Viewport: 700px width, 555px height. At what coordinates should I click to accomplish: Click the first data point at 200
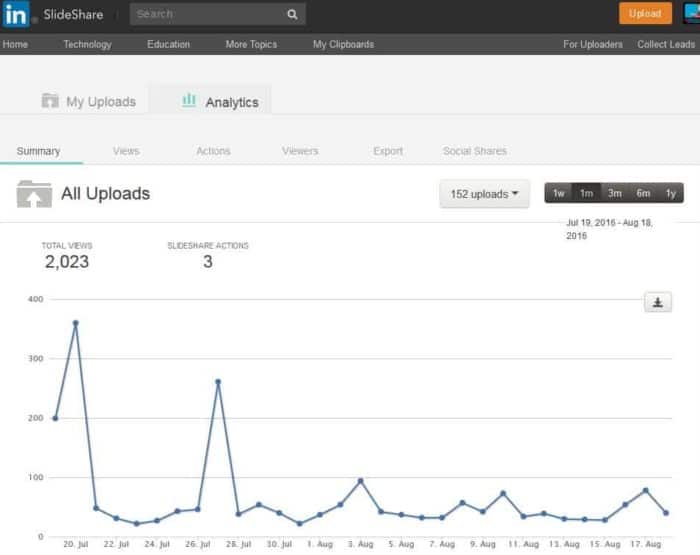coord(55,418)
